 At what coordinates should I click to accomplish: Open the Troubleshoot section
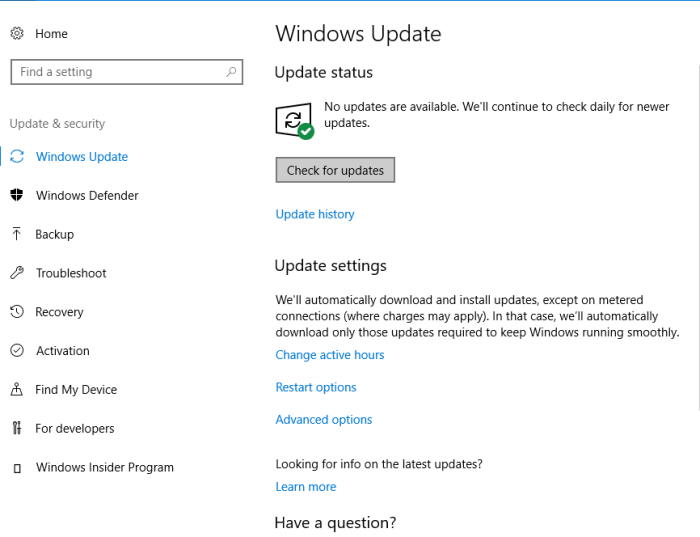point(71,273)
